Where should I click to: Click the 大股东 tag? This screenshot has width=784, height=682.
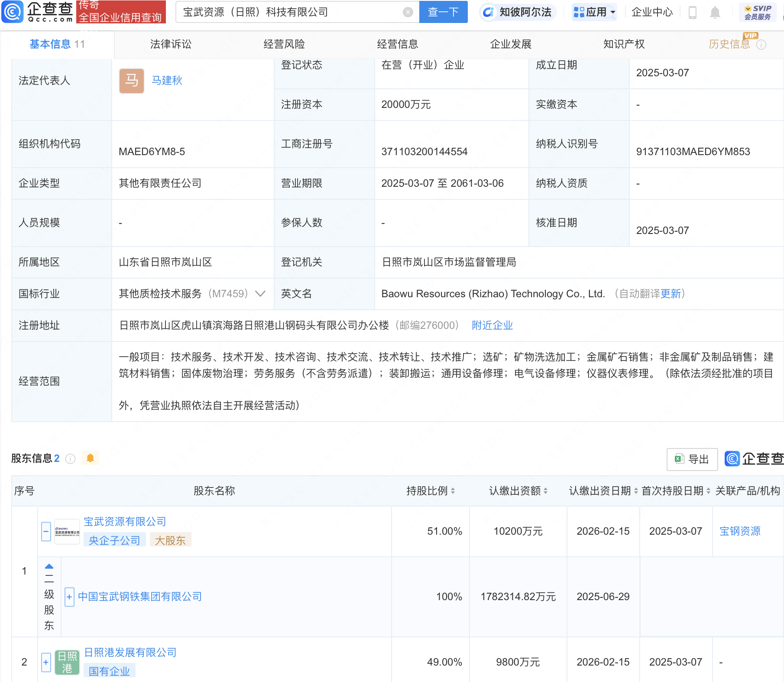170,540
